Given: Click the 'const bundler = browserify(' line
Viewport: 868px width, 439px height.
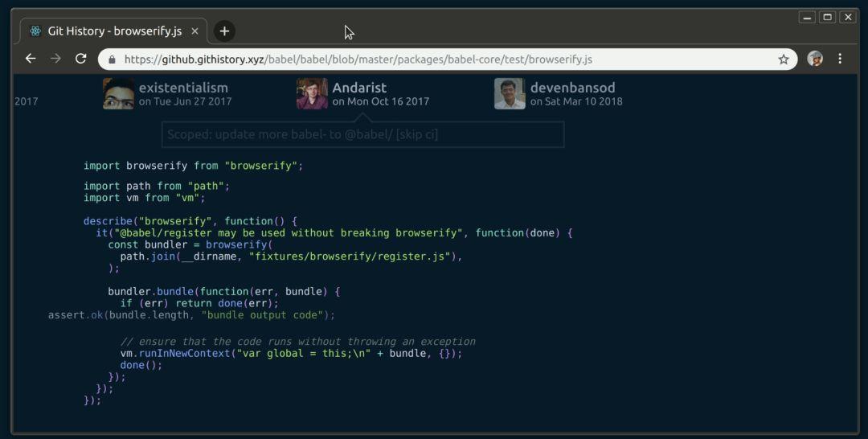Looking at the screenshot, I should point(190,244).
